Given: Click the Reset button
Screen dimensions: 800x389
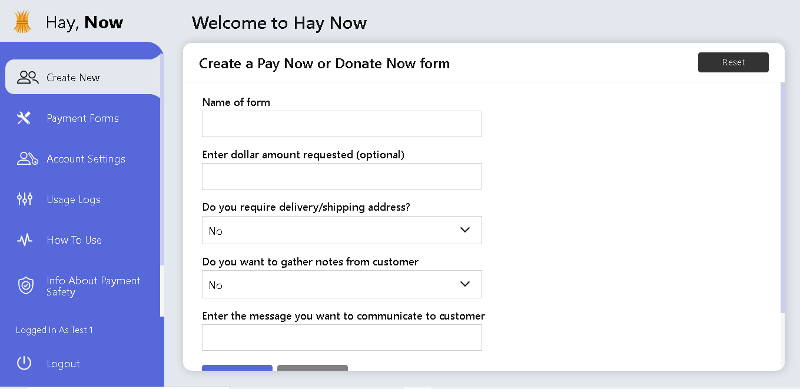Looking at the screenshot, I should coord(733,62).
